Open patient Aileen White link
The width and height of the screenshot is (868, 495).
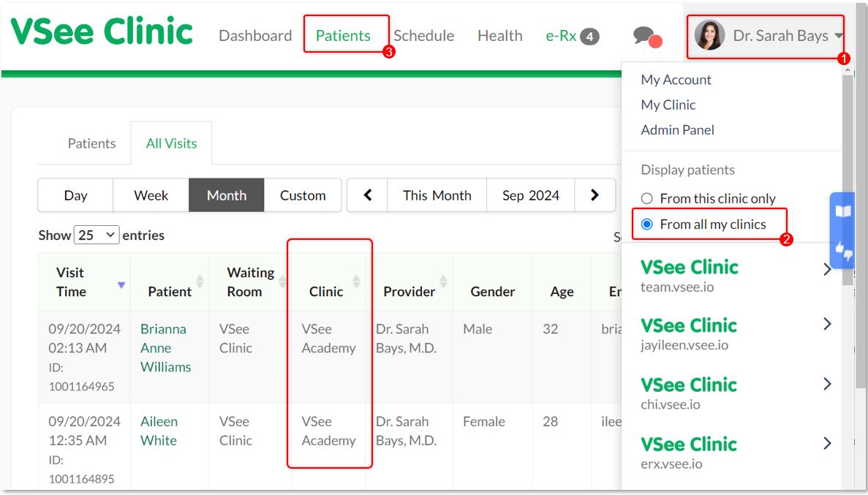159,431
